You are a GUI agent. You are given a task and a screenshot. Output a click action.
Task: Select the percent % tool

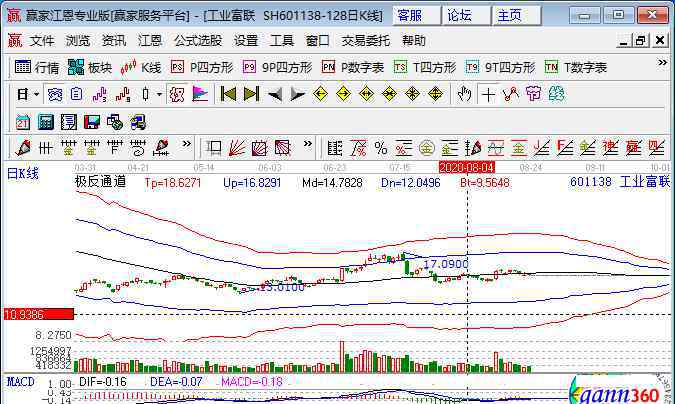(x=381, y=148)
